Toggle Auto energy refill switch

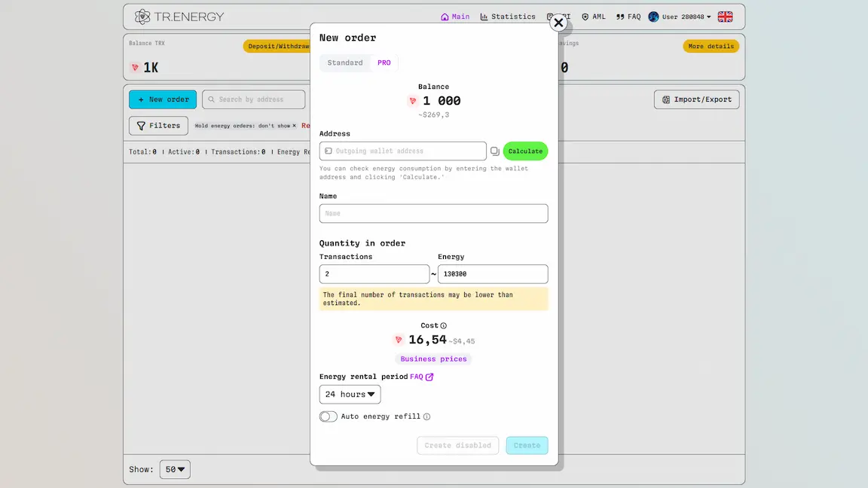point(329,416)
